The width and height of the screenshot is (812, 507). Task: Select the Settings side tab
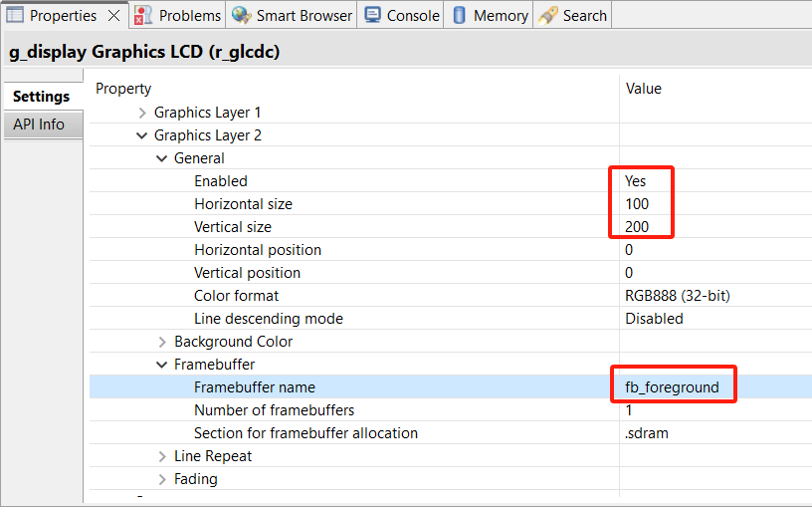click(41, 97)
